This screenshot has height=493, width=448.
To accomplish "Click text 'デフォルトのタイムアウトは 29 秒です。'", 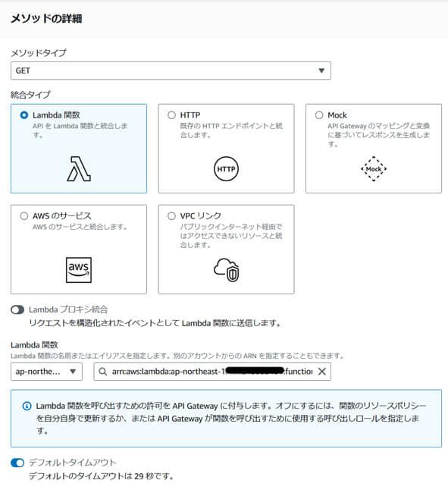I will (101, 476).
